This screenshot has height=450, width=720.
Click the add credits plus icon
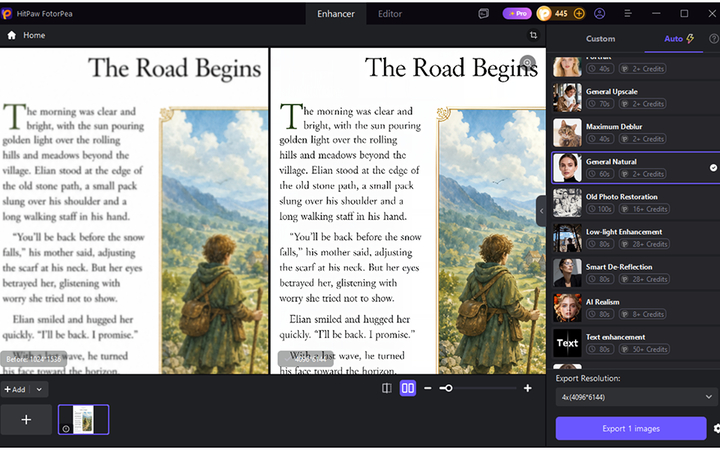point(579,14)
